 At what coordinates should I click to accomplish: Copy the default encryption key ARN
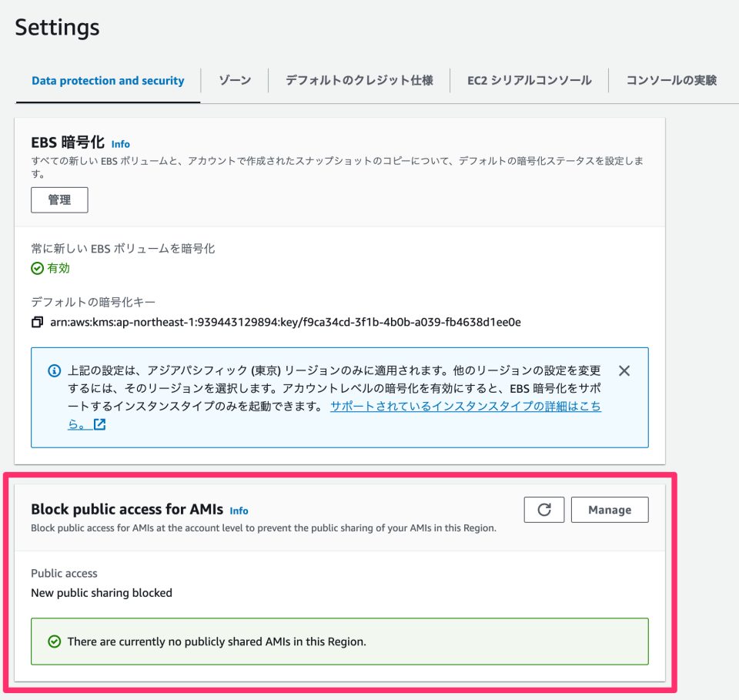point(36,322)
